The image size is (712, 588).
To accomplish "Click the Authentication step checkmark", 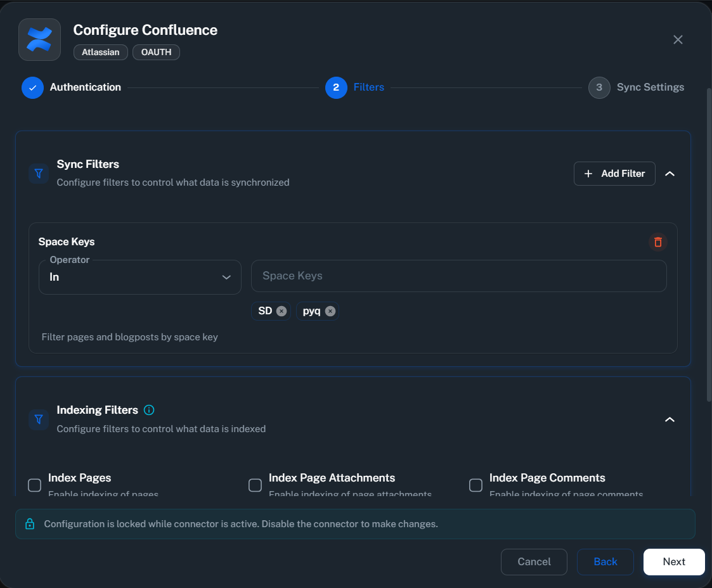I will (x=32, y=87).
